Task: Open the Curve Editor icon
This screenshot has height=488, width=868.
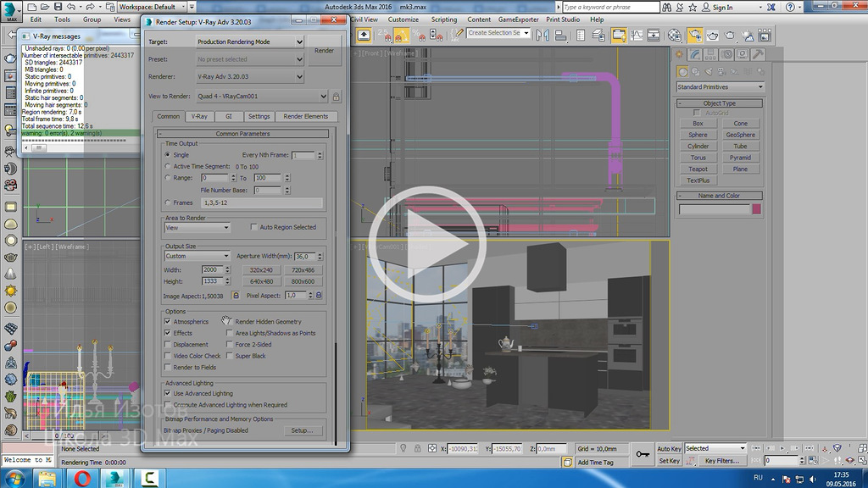Action: (637, 36)
